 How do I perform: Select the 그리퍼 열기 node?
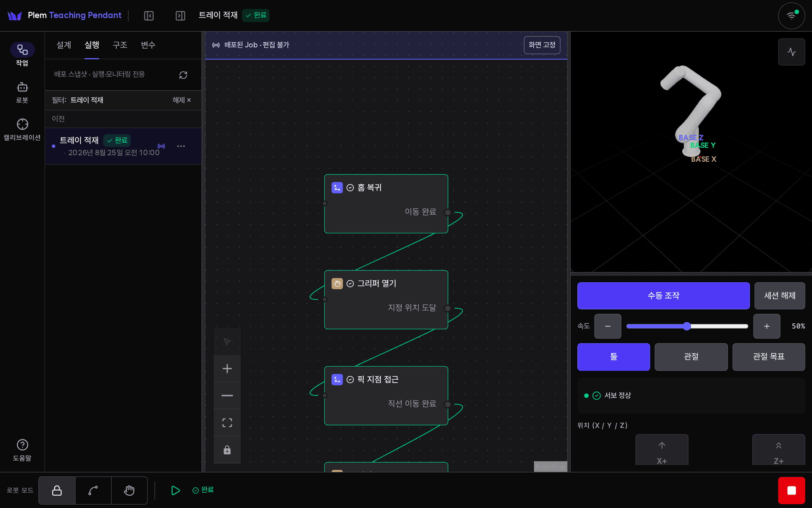[386, 300]
